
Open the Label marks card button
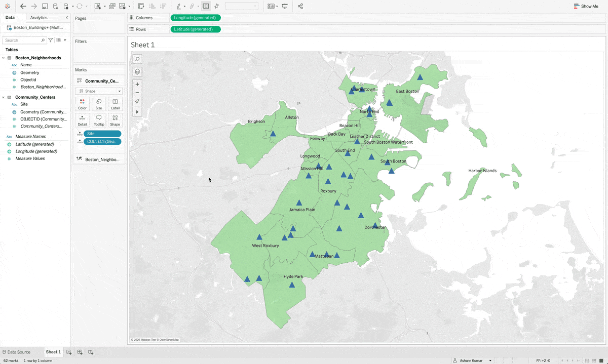[115, 104]
